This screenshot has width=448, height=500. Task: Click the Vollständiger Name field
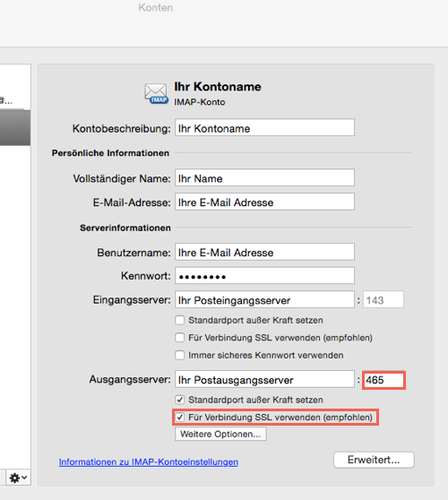tap(264, 178)
